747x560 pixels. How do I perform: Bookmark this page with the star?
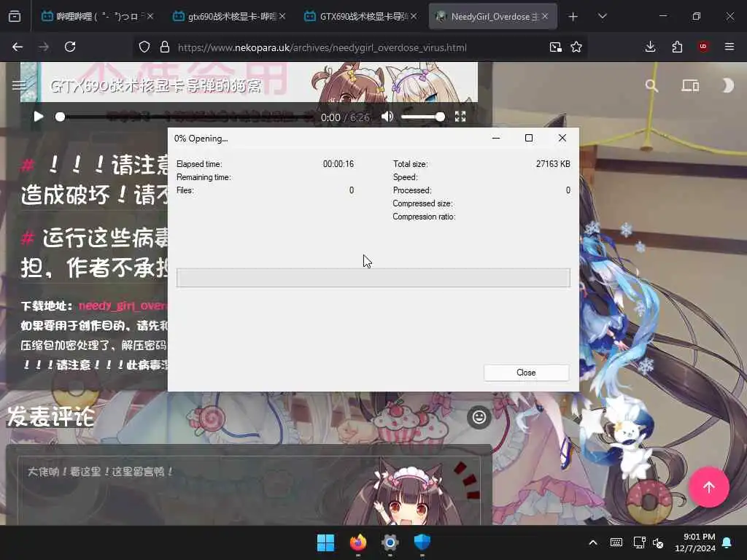(576, 47)
